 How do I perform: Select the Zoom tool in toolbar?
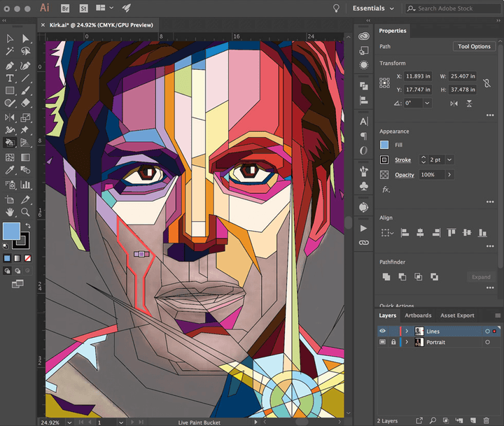coord(26,211)
